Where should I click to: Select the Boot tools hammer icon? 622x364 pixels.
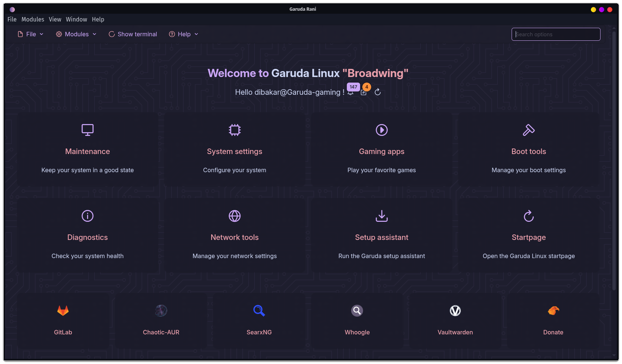529,130
